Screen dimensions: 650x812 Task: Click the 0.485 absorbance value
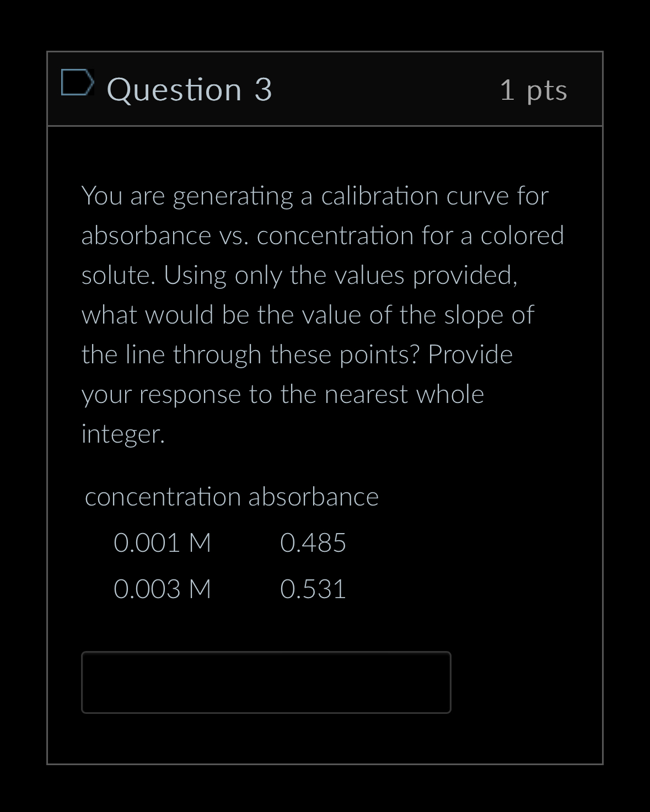(313, 542)
